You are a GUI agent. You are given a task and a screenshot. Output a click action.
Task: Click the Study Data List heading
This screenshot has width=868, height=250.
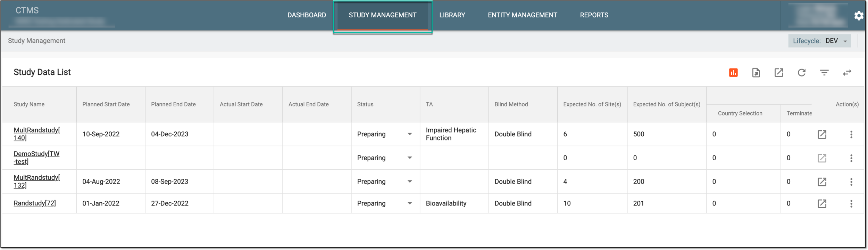pyautogui.click(x=42, y=72)
